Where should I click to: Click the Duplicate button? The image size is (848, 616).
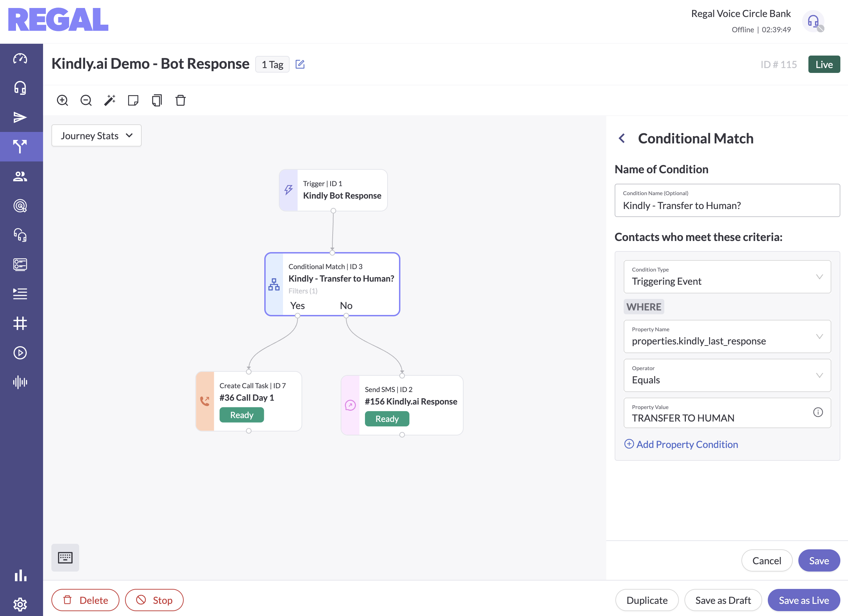click(647, 600)
